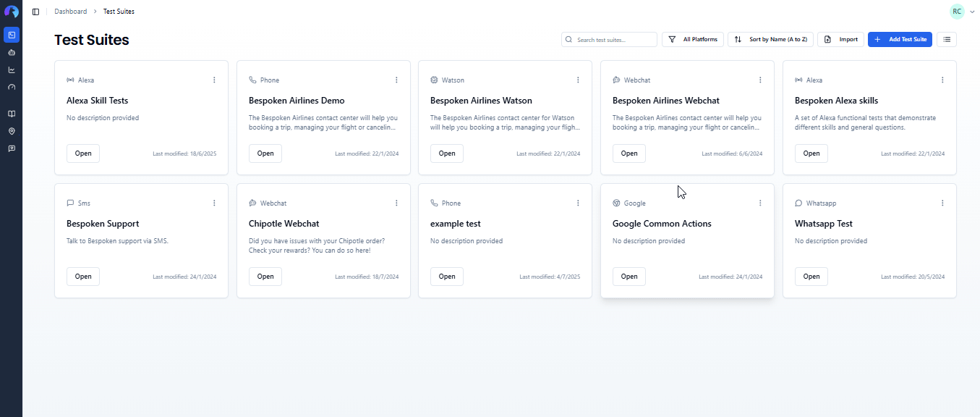Viewport: 980px width, 417px height.
Task: Open the options menu for Bespoken Support
Action: (214, 203)
